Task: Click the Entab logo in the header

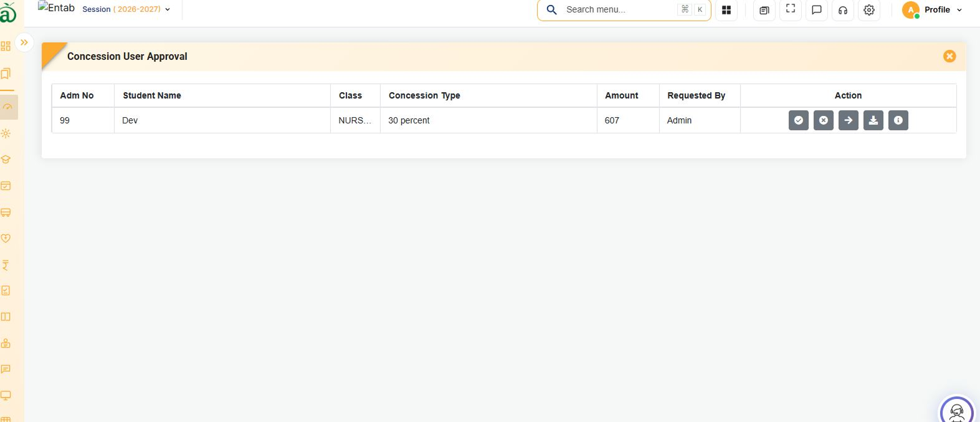Action: point(56,7)
